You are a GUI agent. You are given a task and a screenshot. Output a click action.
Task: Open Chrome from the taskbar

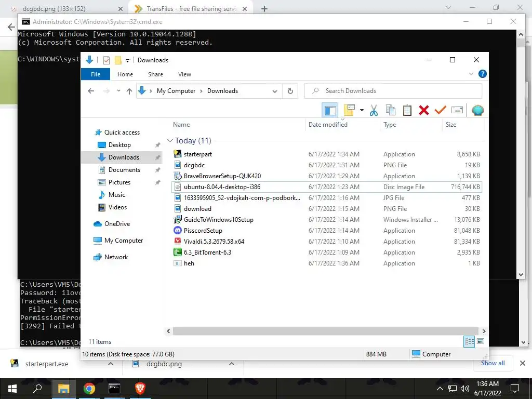tap(89, 389)
